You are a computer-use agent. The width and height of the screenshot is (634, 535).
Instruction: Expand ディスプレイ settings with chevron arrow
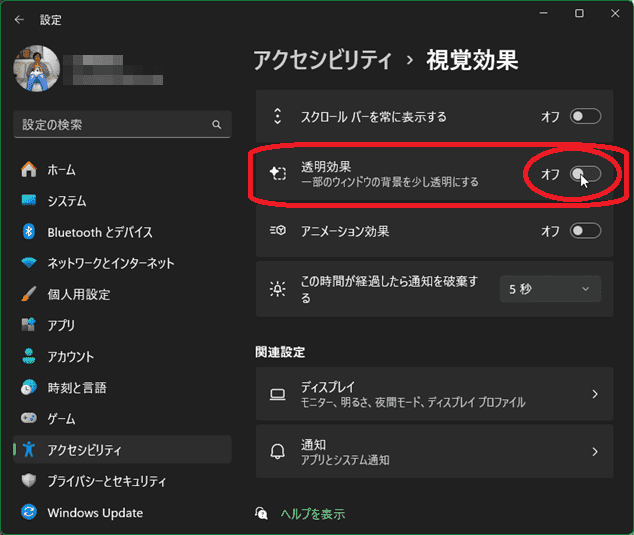[x=595, y=394]
